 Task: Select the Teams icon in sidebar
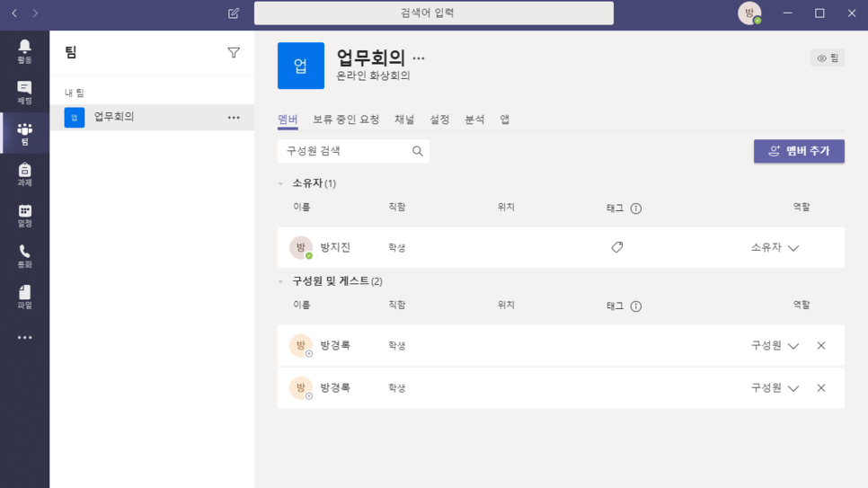tap(24, 134)
